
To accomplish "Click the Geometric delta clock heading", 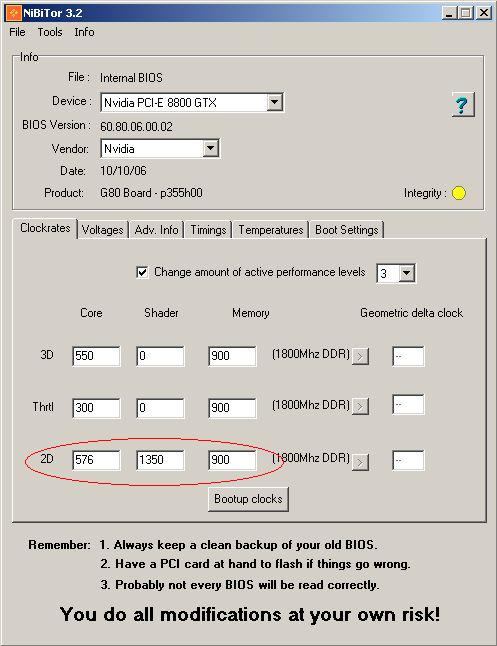I will pyautogui.click(x=411, y=313).
